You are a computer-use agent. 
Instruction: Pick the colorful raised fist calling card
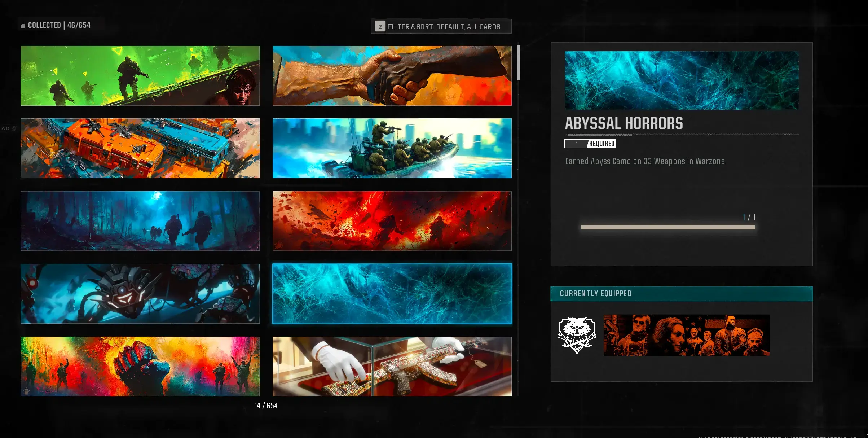coord(140,366)
